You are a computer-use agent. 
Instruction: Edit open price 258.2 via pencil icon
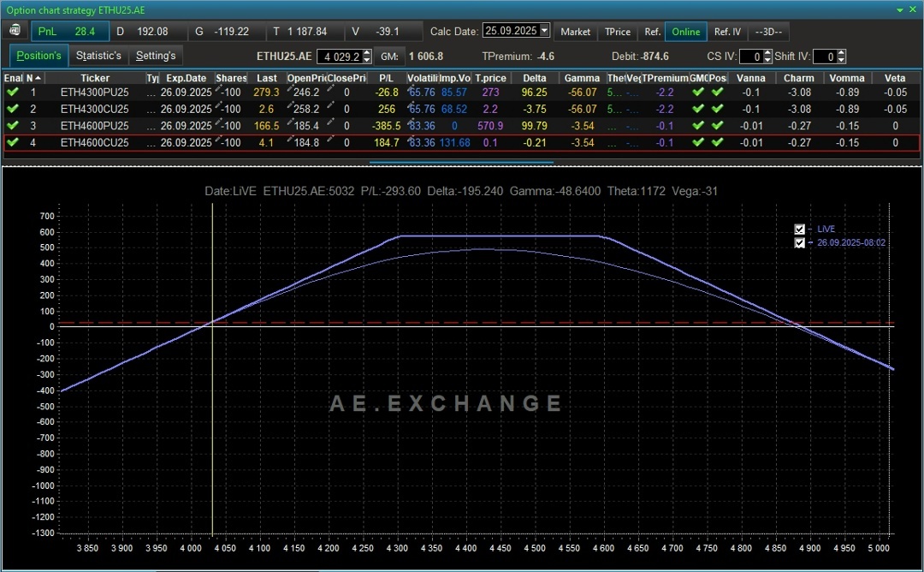tap(291, 105)
